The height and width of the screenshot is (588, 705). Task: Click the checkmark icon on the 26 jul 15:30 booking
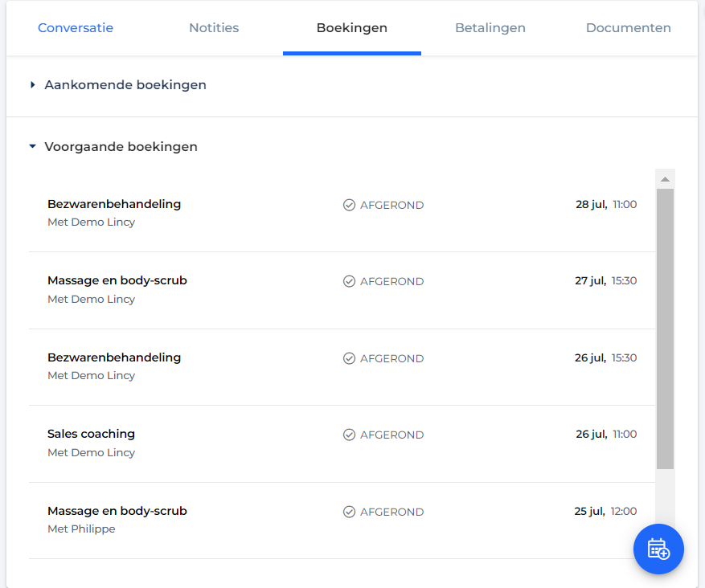click(x=350, y=358)
